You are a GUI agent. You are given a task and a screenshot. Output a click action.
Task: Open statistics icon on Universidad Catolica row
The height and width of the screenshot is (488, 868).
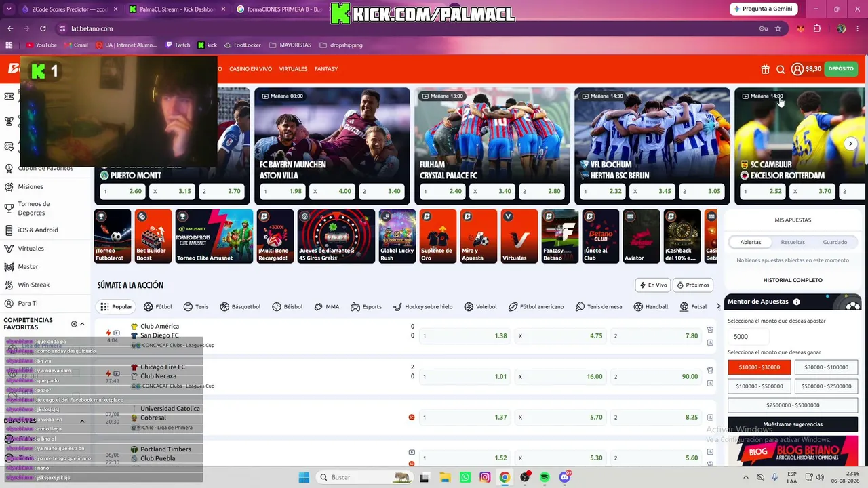(x=710, y=418)
